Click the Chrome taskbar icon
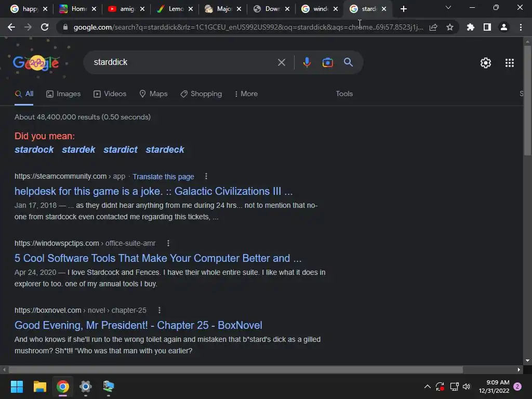Screen dimensions: 532x399 tap(63, 387)
